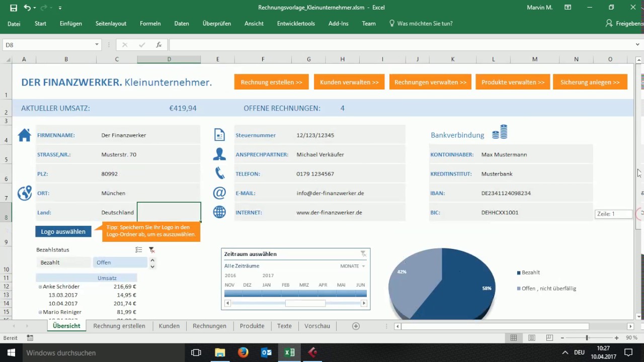Viewport: 644px width, 362px height.
Task: Click the person icon beside Ansprechpartner
Action: click(219, 154)
